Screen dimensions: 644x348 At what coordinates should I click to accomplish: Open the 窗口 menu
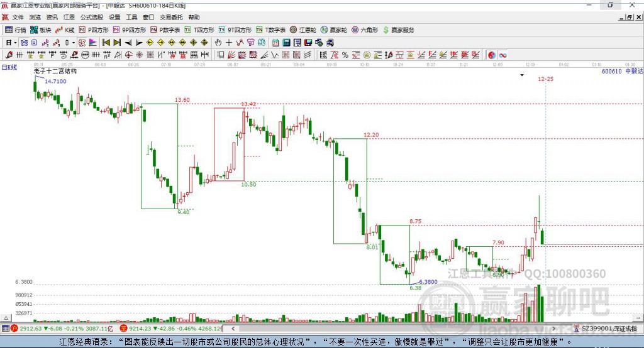(148, 17)
